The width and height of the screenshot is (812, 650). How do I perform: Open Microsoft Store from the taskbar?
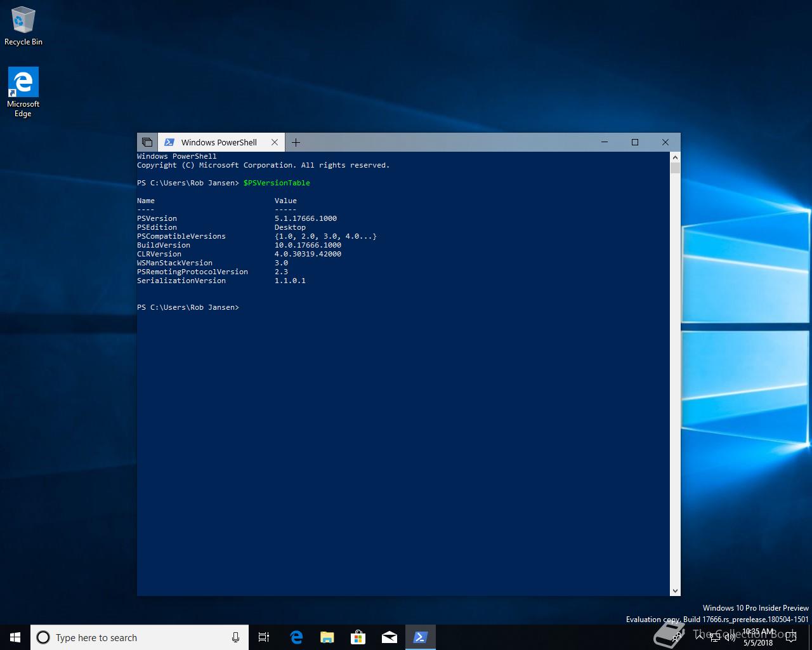click(x=358, y=637)
